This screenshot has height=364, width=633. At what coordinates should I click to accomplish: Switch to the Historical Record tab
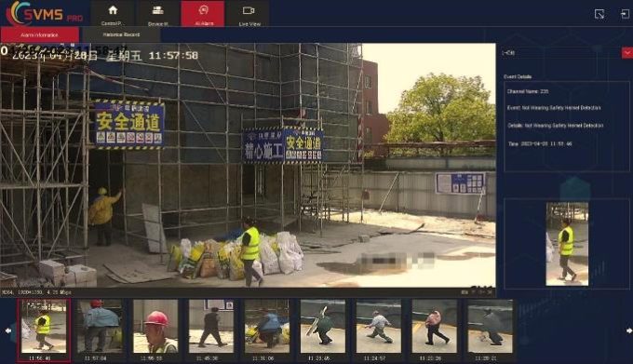coord(121,34)
